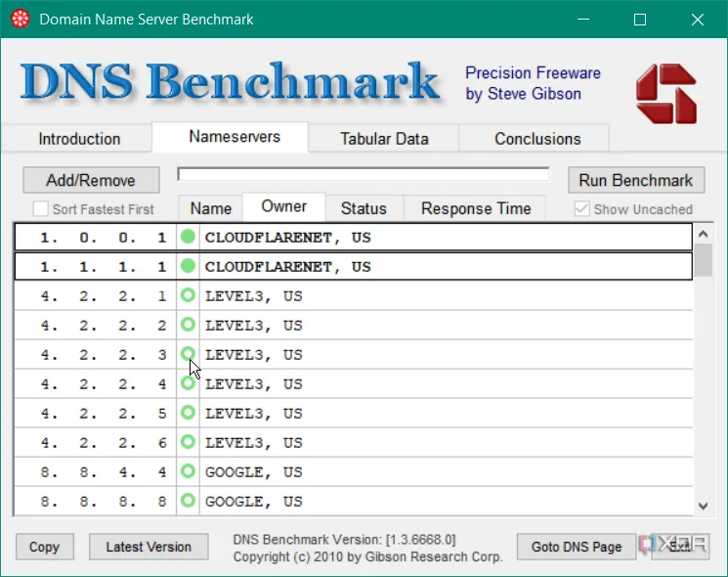
Task: Click the status ring for 8.8.8.8
Action: 188,501
